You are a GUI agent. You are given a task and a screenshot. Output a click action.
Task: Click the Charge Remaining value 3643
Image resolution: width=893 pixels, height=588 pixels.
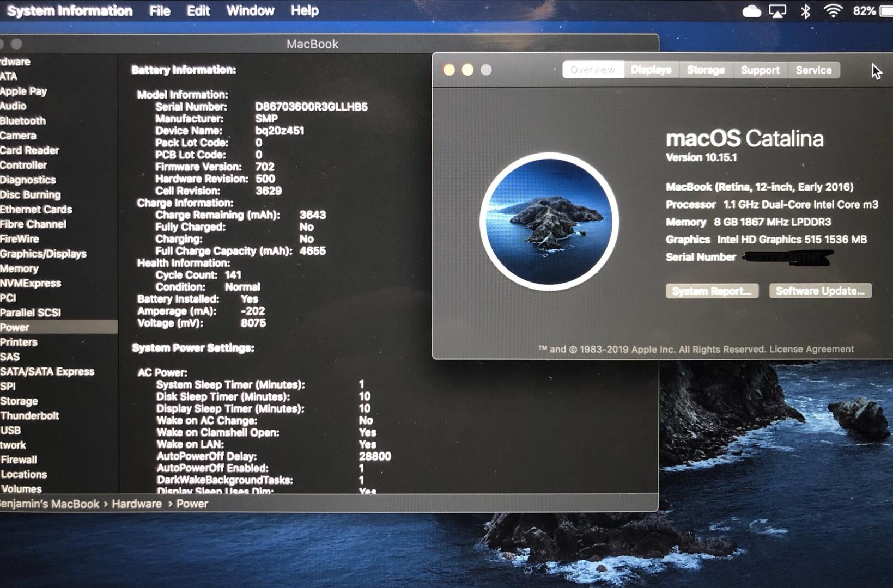[x=313, y=215]
